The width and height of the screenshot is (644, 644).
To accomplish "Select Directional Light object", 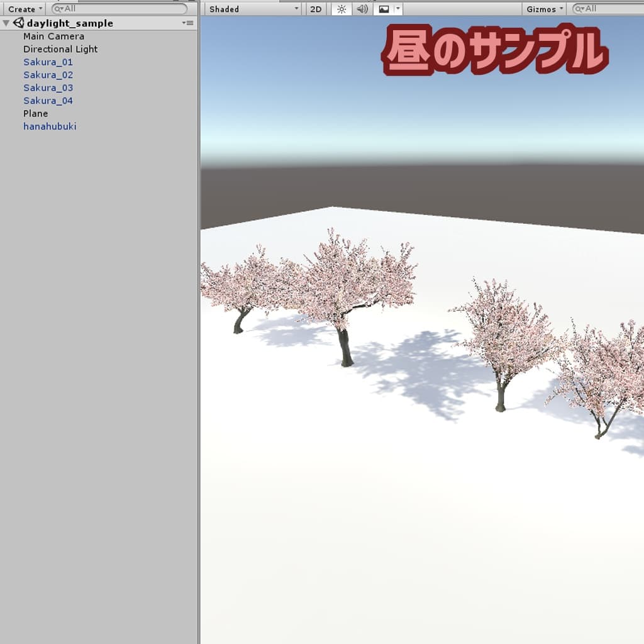I will point(60,49).
